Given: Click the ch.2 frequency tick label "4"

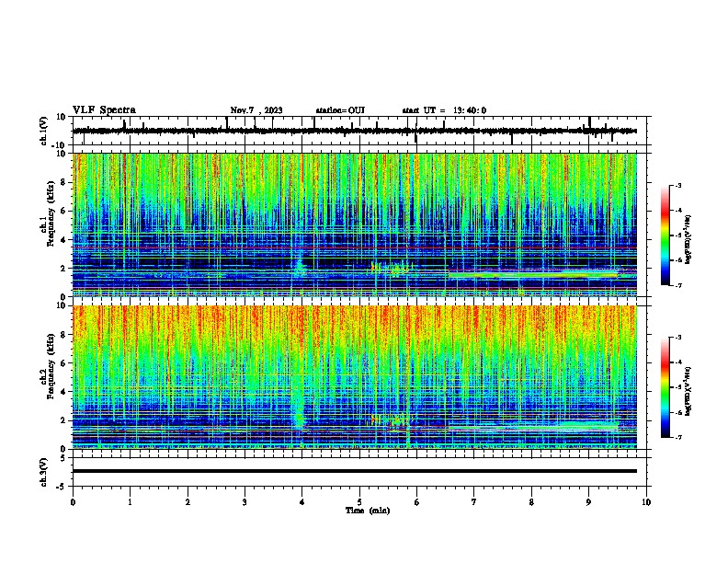Looking at the screenshot, I should tap(63, 392).
